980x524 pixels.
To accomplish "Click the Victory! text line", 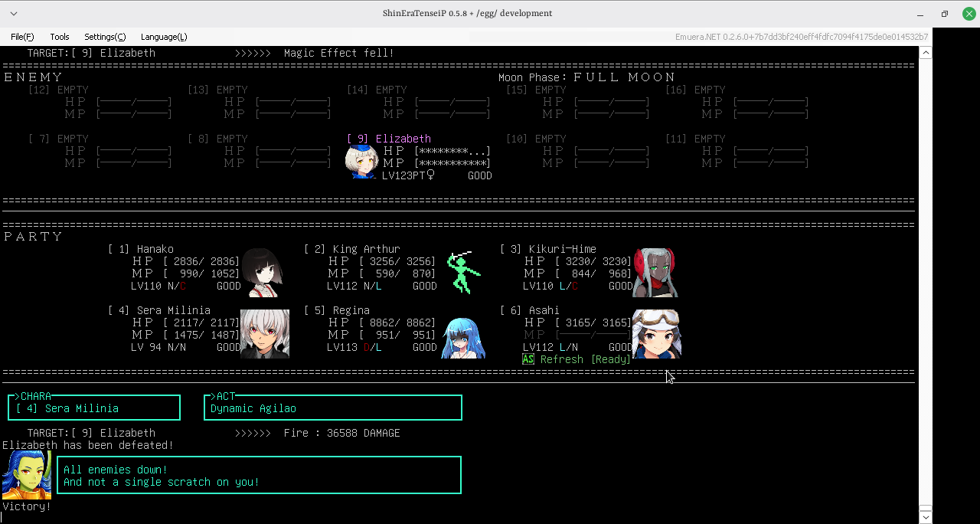I will click(x=27, y=506).
